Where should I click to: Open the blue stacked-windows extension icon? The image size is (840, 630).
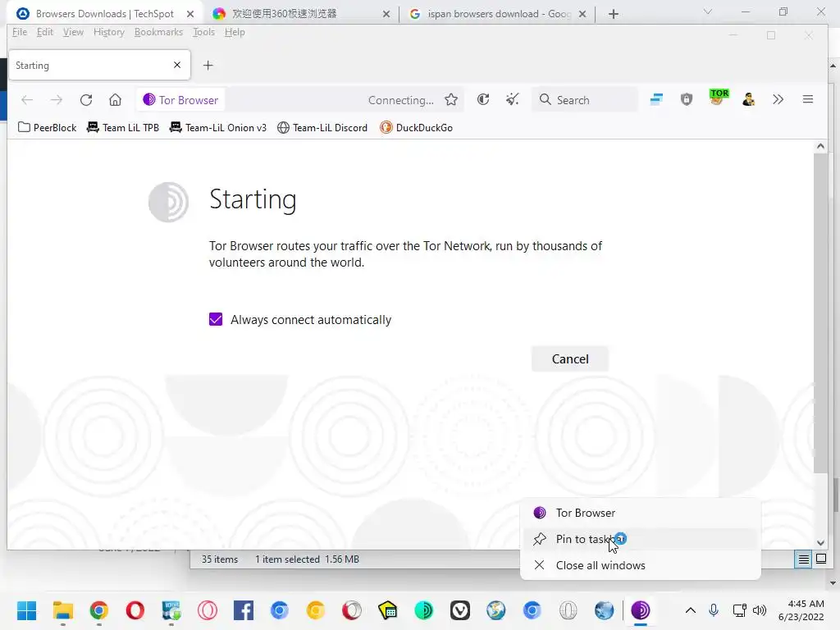coord(656,99)
